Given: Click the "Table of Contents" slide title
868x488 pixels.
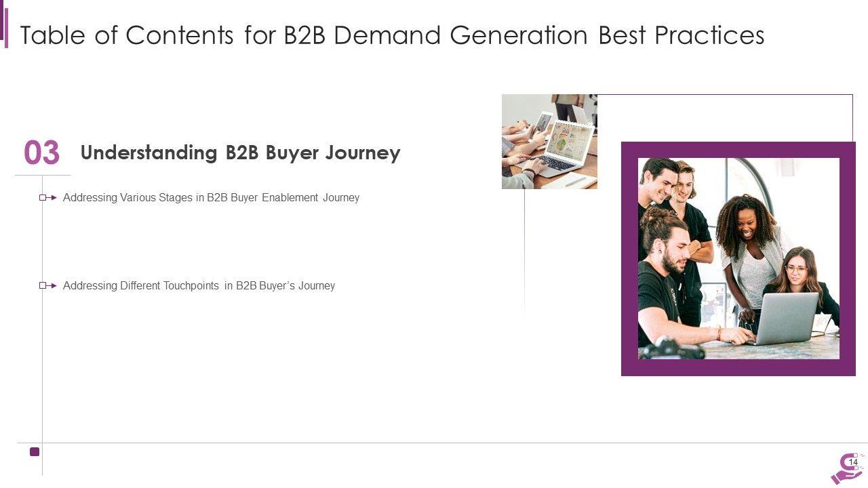Looking at the screenshot, I should tap(392, 35).
